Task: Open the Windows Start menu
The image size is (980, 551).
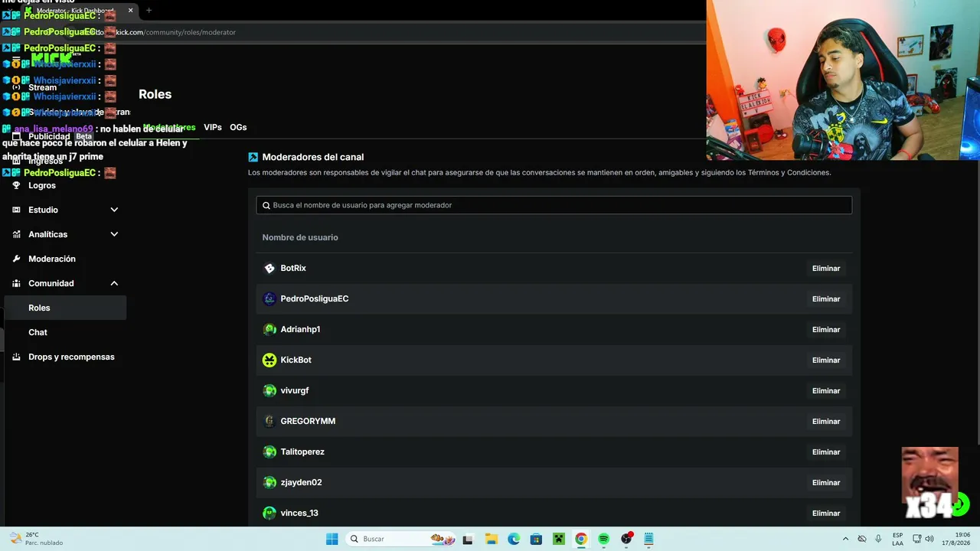Action: (x=332, y=539)
